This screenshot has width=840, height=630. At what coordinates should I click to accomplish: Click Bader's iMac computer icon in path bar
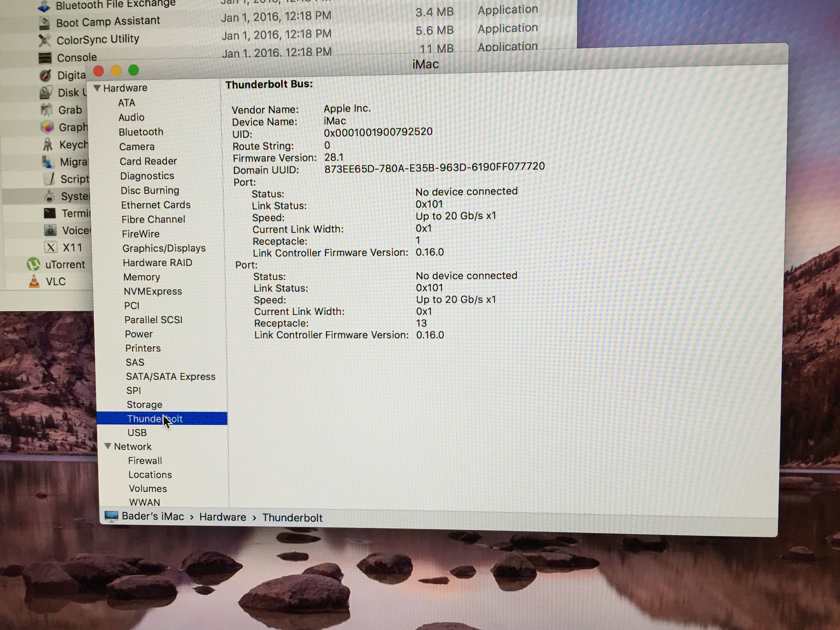coord(111,517)
